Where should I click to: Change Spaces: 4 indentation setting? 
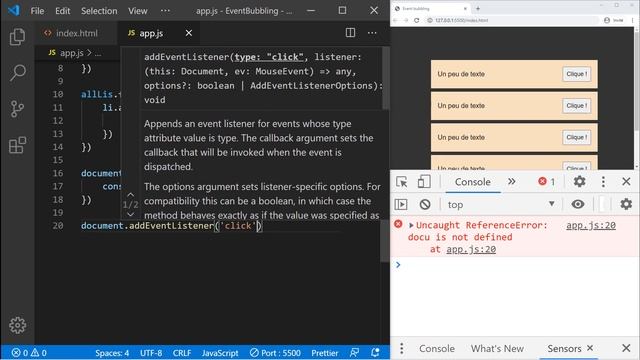(112, 353)
